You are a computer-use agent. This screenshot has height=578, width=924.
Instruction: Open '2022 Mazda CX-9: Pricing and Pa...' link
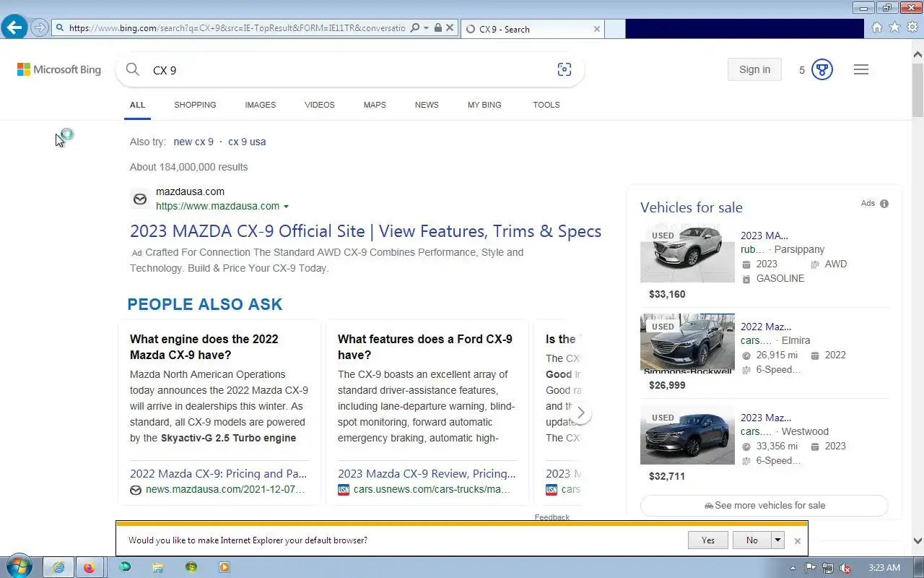pyautogui.click(x=218, y=474)
